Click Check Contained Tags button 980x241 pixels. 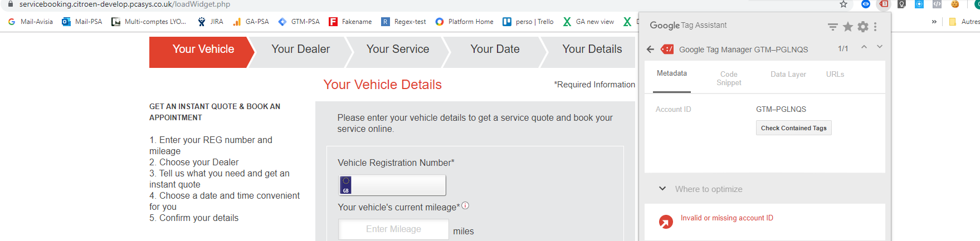pyautogui.click(x=793, y=128)
